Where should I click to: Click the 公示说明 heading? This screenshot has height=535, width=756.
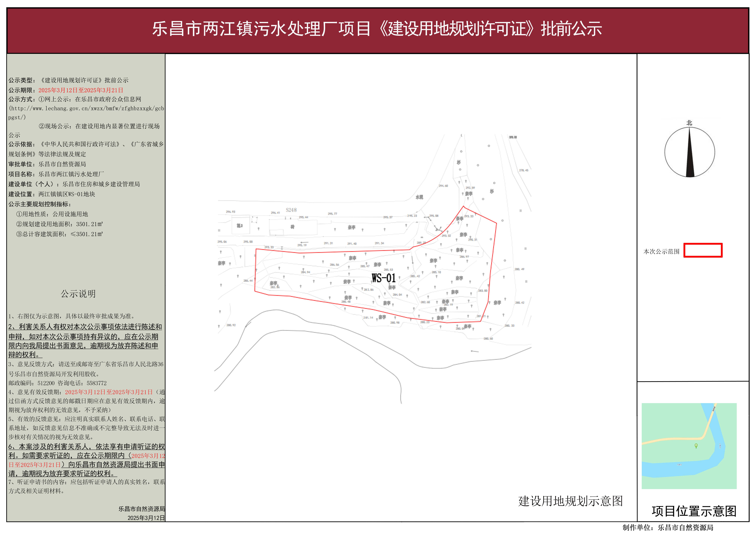(78, 294)
